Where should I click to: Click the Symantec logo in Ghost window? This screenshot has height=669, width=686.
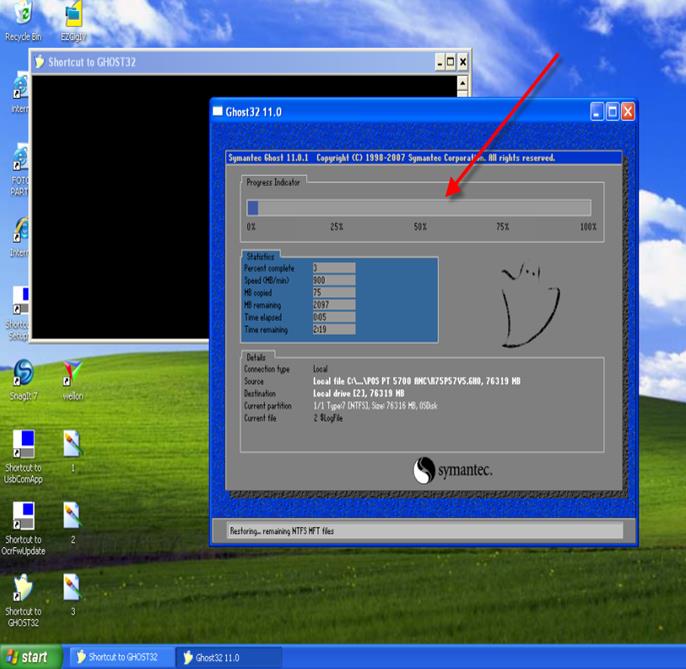[x=453, y=470]
